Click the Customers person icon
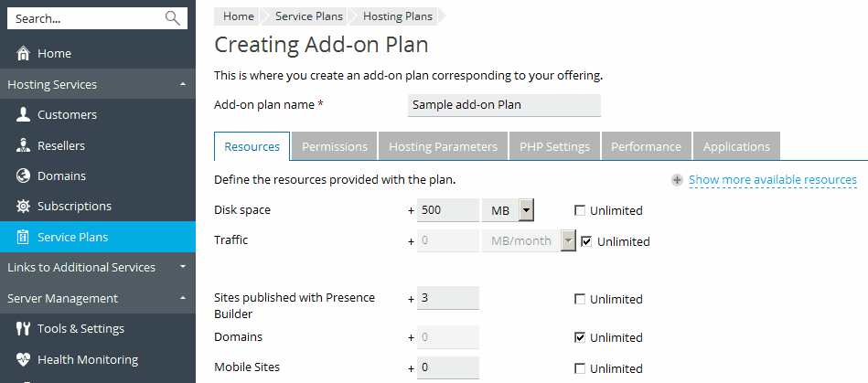The width and height of the screenshot is (868, 383). coord(24,115)
